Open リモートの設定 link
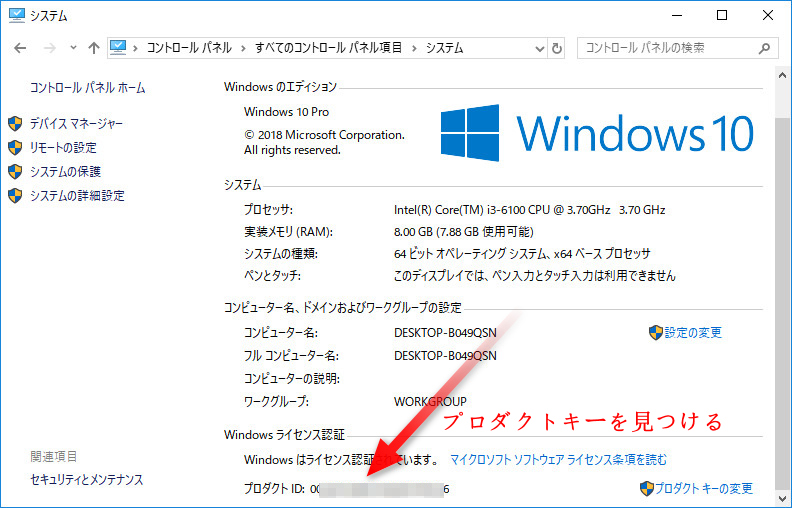 (x=63, y=147)
